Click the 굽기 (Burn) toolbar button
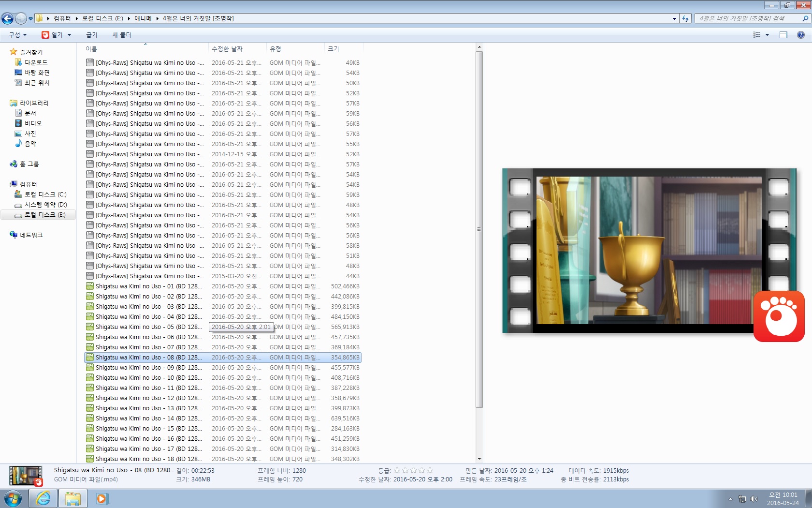This screenshot has height=508, width=812. [x=91, y=35]
